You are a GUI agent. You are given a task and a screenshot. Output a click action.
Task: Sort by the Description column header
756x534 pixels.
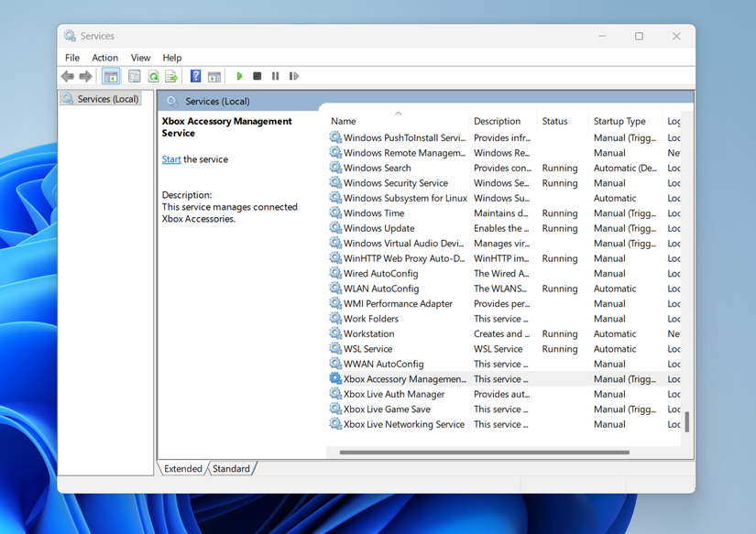[x=502, y=121]
